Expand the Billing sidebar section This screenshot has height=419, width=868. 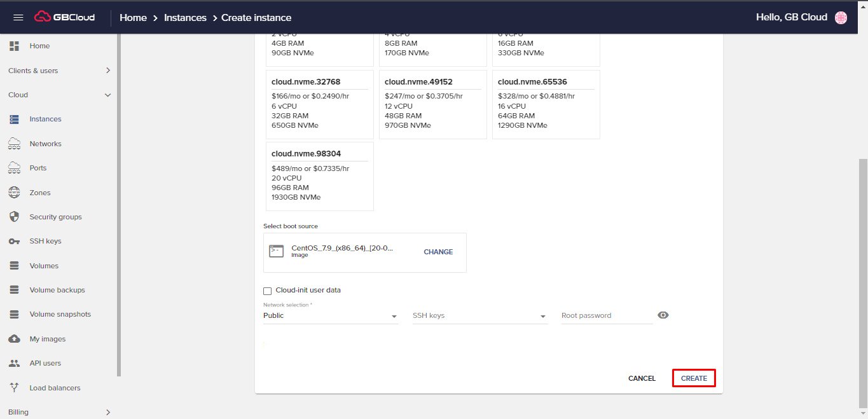[x=60, y=412]
